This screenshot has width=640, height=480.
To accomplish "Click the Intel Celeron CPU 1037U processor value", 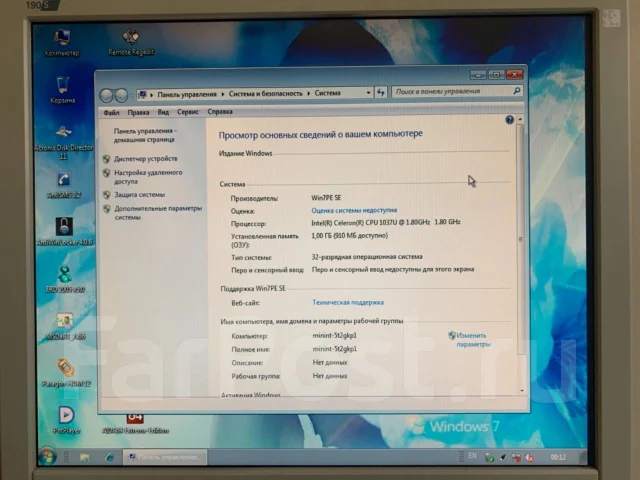I will click(386, 222).
